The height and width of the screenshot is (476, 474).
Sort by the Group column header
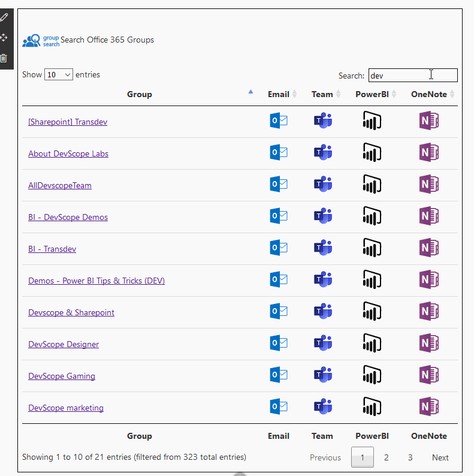[x=139, y=94]
